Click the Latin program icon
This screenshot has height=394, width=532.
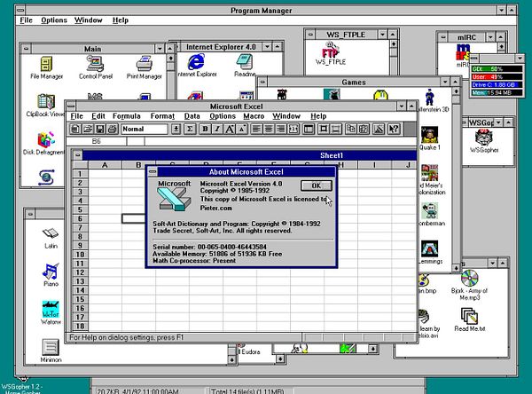(51, 238)
